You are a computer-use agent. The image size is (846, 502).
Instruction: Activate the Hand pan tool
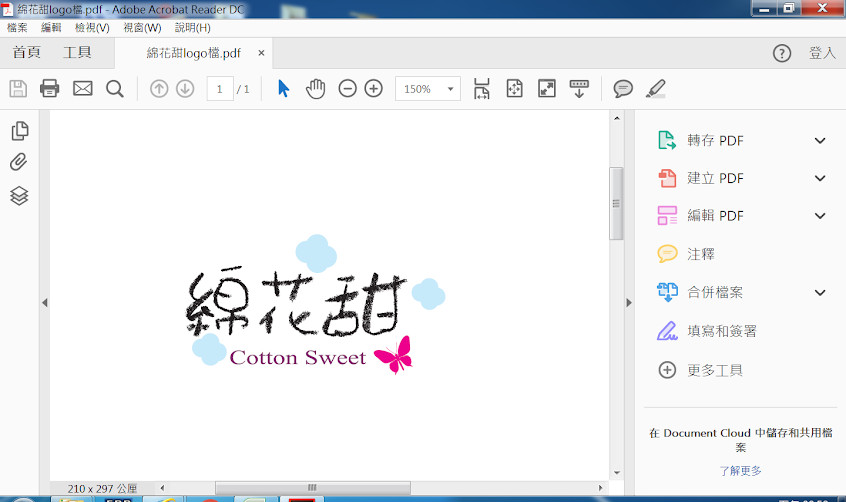[316, 89]
